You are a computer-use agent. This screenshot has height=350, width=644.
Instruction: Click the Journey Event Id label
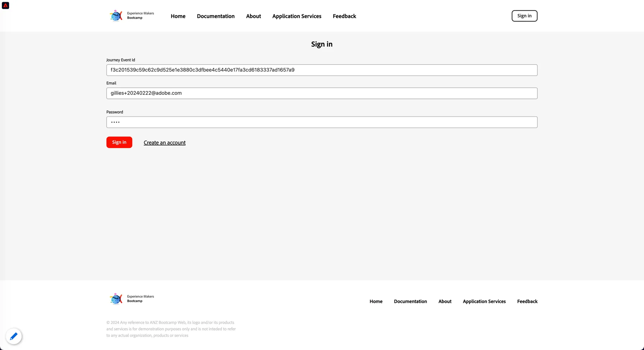tap(121, 60)
